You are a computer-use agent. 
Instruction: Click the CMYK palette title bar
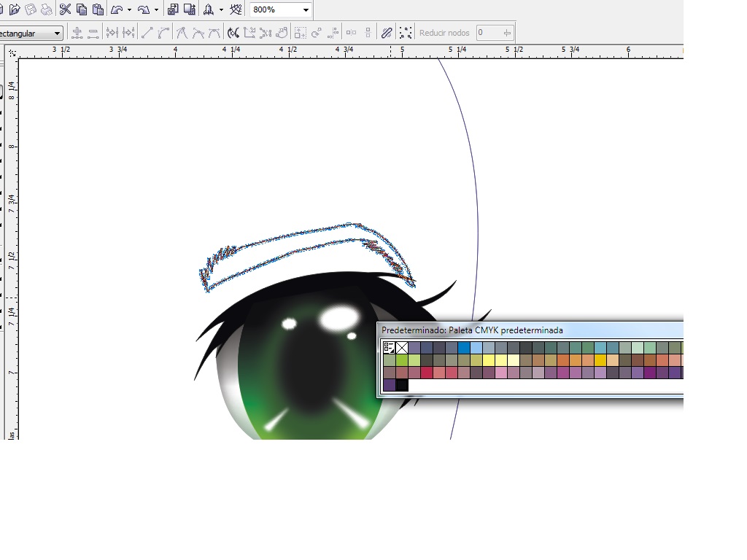531,330
